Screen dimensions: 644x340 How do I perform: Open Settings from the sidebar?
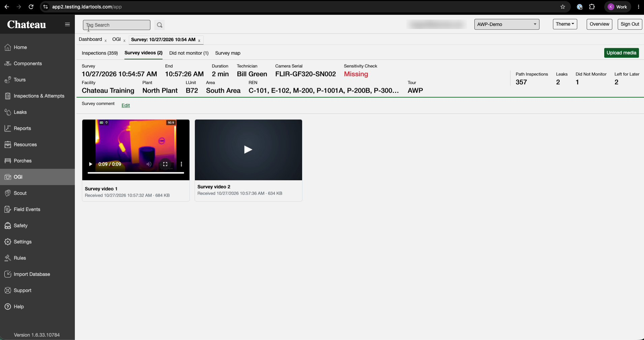(x=37, y=242)
